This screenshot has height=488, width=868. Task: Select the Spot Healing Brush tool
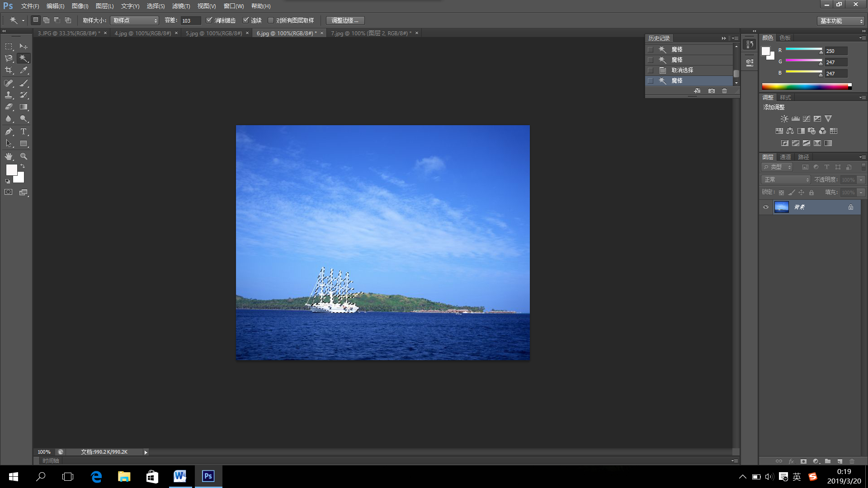point(9,83)
